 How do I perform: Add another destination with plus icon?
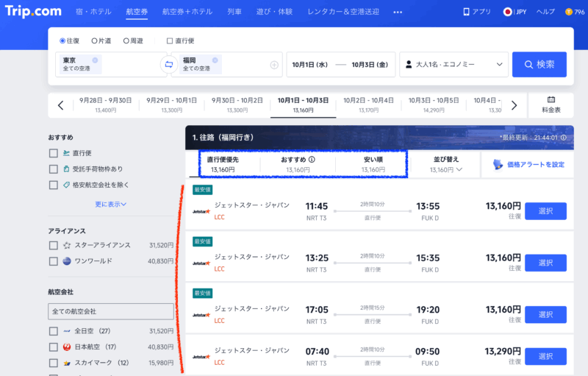(274, 65)
